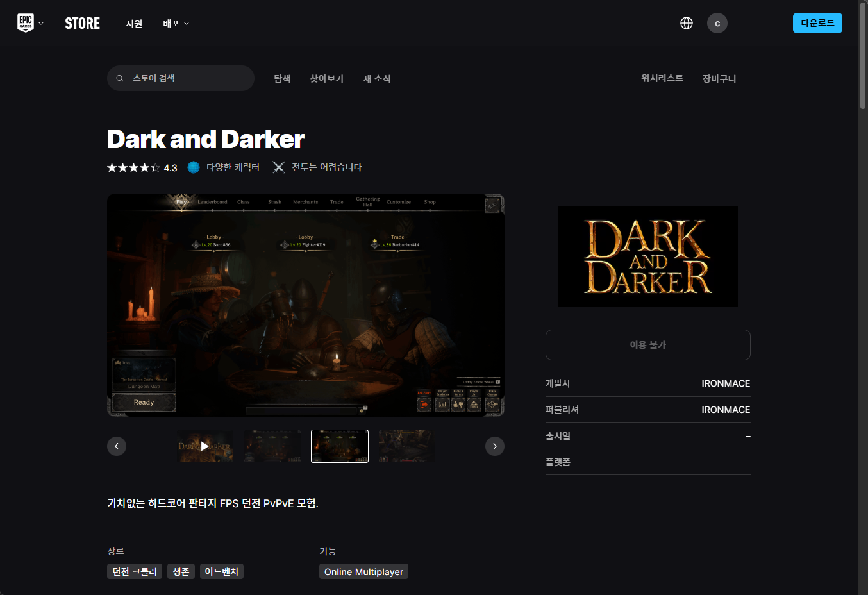Click the developer IRONMACE value
868x595 pixels.
(726, 383)
